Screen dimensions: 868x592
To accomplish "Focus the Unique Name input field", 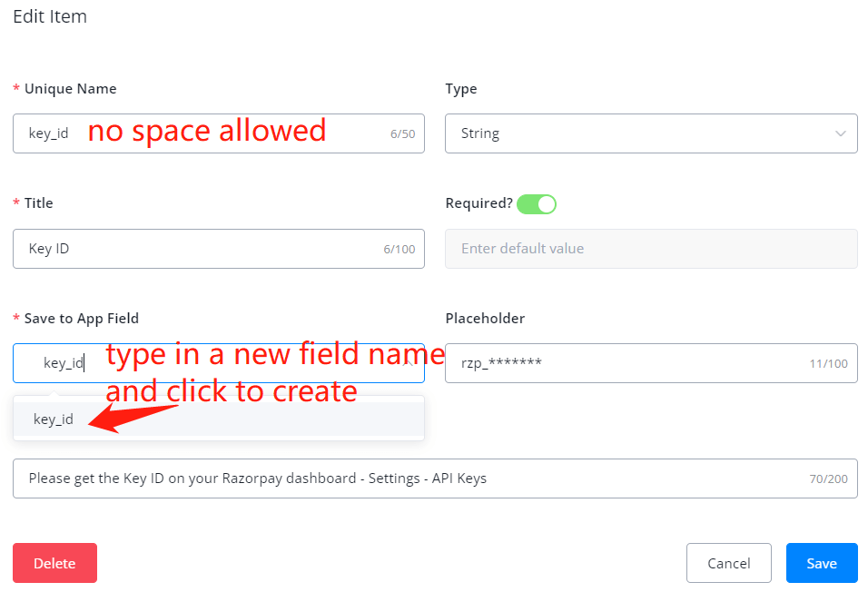I will [218, 133].
